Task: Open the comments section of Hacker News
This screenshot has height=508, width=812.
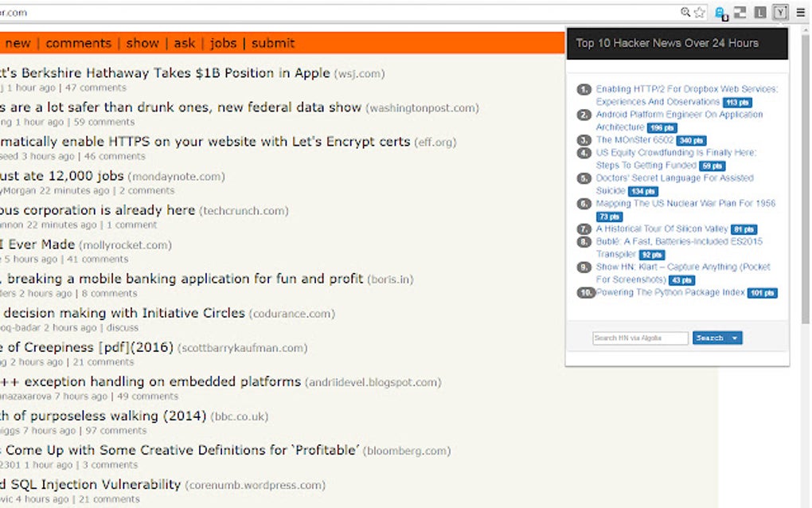Action: point(78,43)
